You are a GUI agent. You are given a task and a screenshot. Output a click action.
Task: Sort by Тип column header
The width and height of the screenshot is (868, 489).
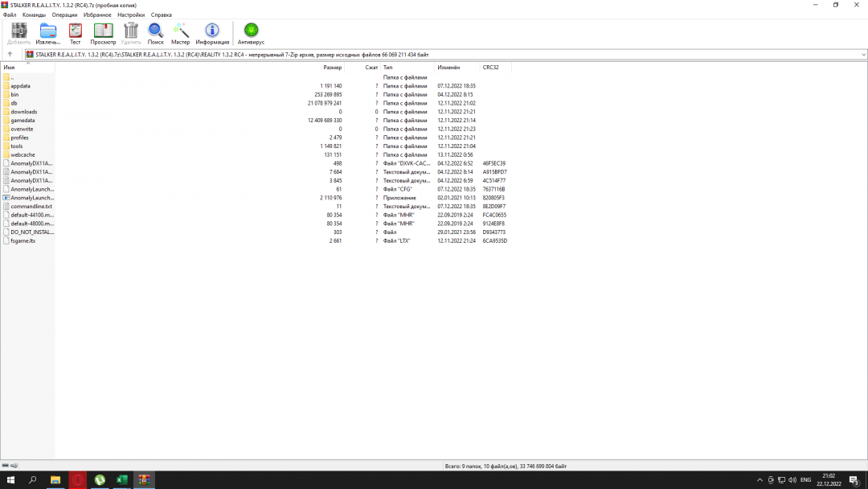click(388, 67)
